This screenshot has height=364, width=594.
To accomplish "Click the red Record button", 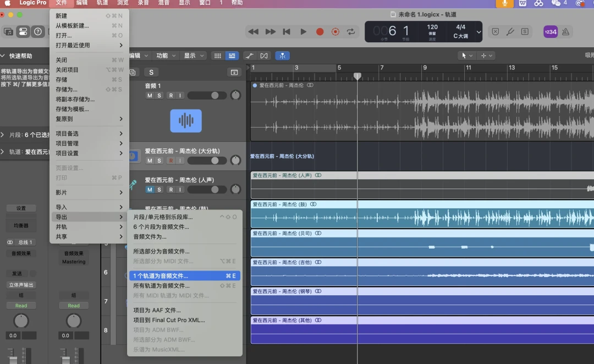I will tap(320, 32).
